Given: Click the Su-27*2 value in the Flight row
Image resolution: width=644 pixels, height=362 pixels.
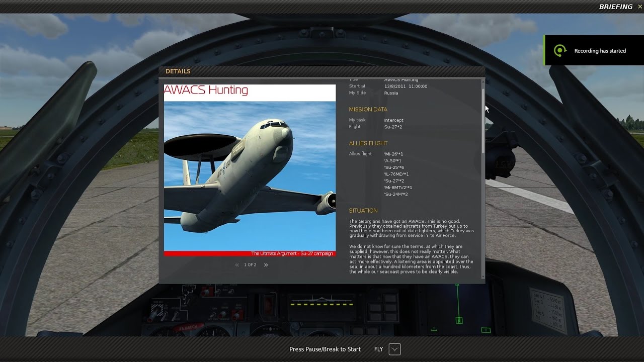Looking at the screenshot, I should coord(393,127).
